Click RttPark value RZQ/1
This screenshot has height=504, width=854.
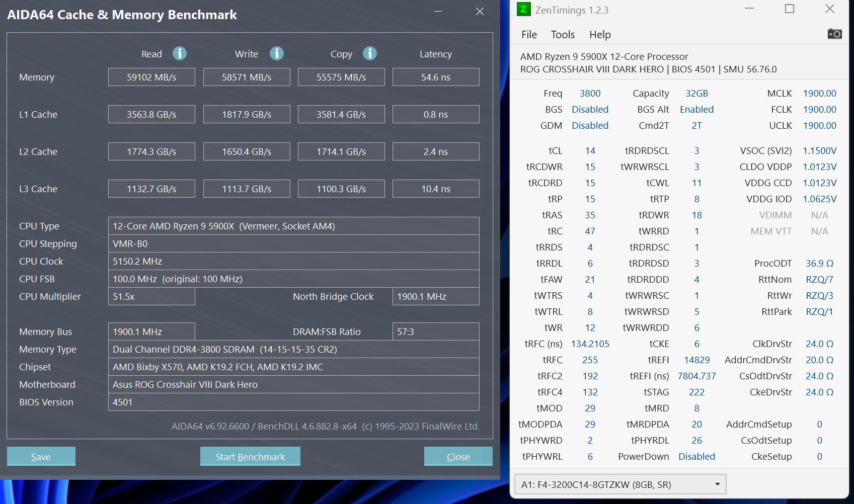pyautogui.click(x=819, y=311)
